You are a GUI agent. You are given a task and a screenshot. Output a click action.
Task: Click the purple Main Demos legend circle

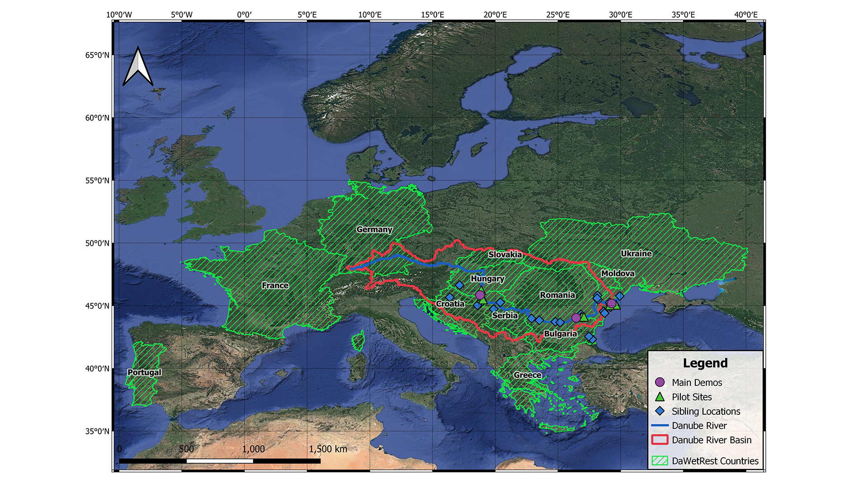tap(660, 382)
